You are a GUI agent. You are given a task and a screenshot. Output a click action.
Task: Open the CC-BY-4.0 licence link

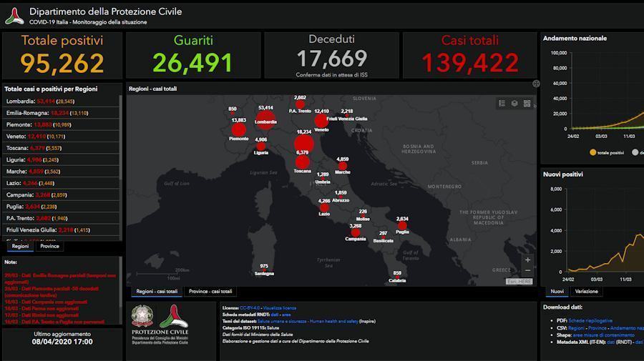click(249, 307)
